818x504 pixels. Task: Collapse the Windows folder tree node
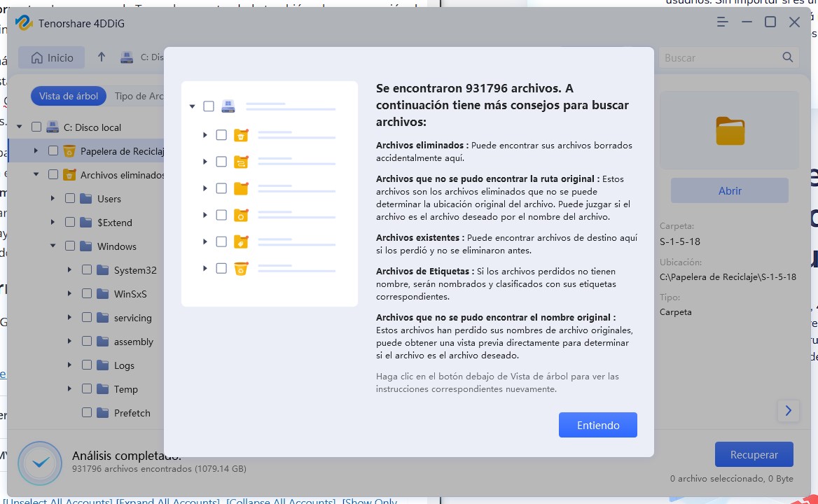pyautogui.click(x=53, y=246)
